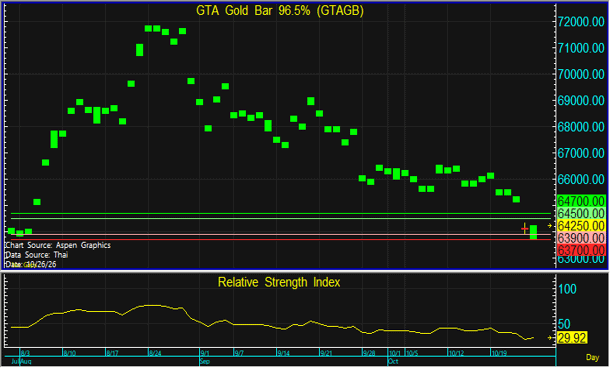Click the 8/3 date axis label

tap(25, 353)
